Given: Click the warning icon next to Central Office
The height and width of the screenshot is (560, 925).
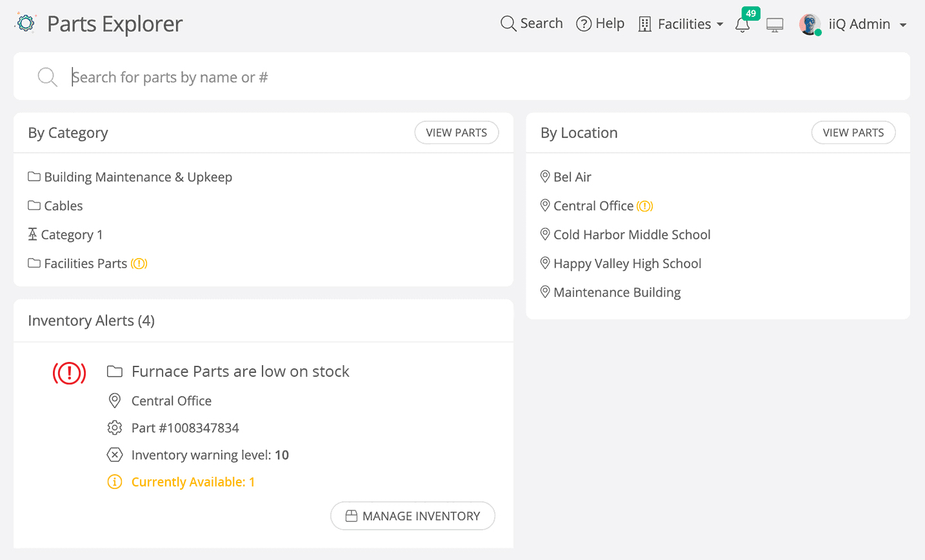Looking at the screenshot, I should (x=644, y=205).
